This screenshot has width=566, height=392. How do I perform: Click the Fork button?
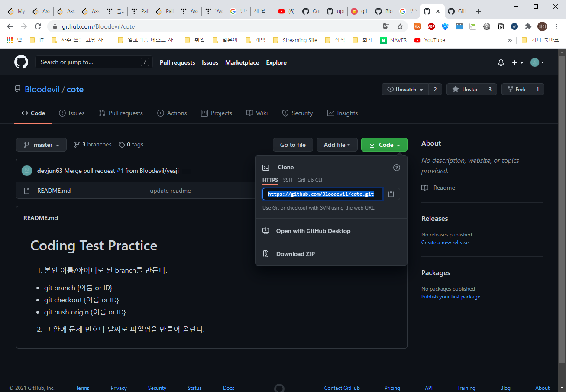(x=516, y=89)
